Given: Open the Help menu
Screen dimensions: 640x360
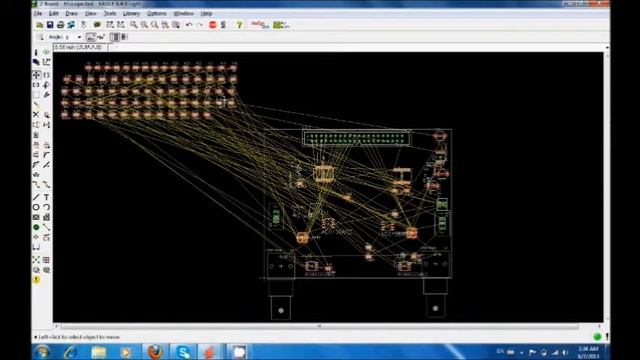Looking at the screenshot, I should [206, 13].
